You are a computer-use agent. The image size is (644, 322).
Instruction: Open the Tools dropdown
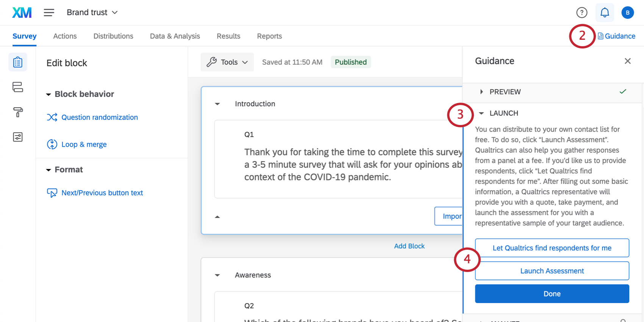coord(227,62)
